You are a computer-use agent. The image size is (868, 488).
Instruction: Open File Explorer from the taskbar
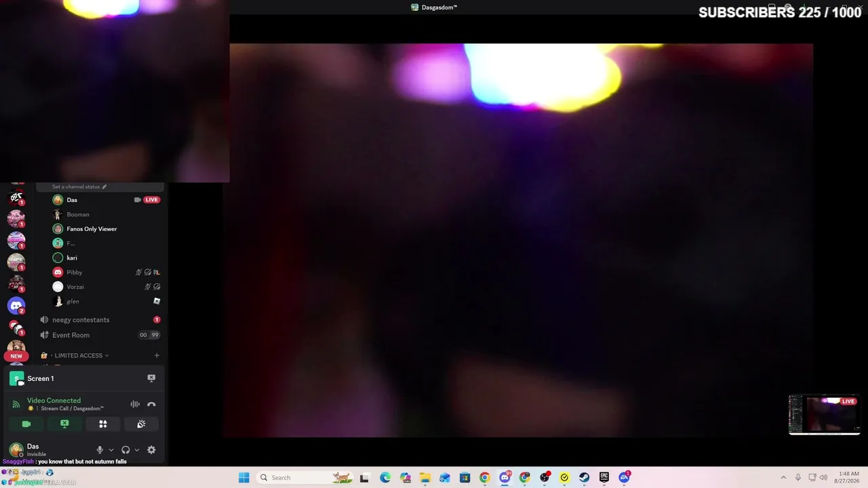(425, 478)
